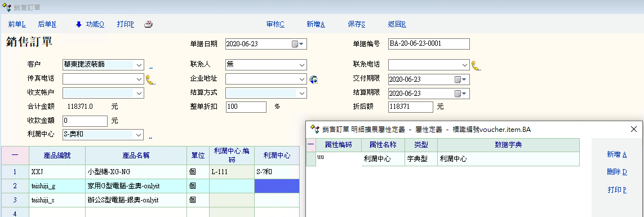
Task: Select row header 2 in the order grid
Action: click(x=15, y=186)
